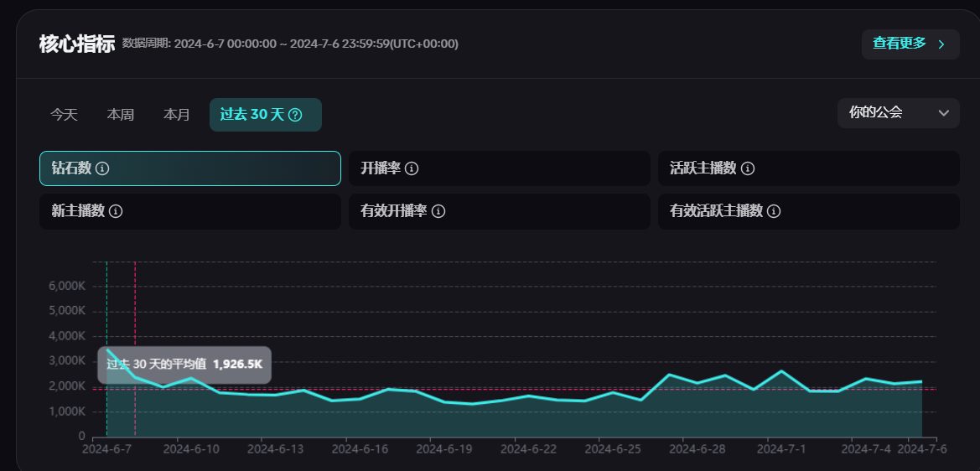Select the 活跃主播数 metric card
This screenshot has width=980, height=471.
[809, 168]
